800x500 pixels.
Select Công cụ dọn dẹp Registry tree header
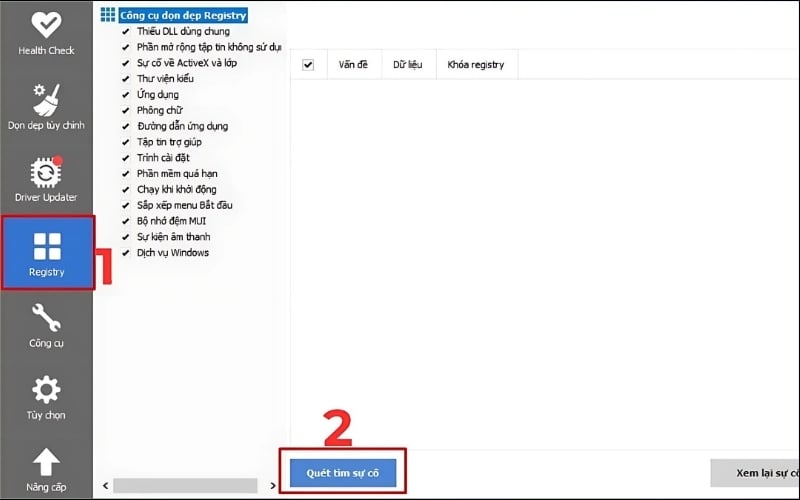[183, 15]
